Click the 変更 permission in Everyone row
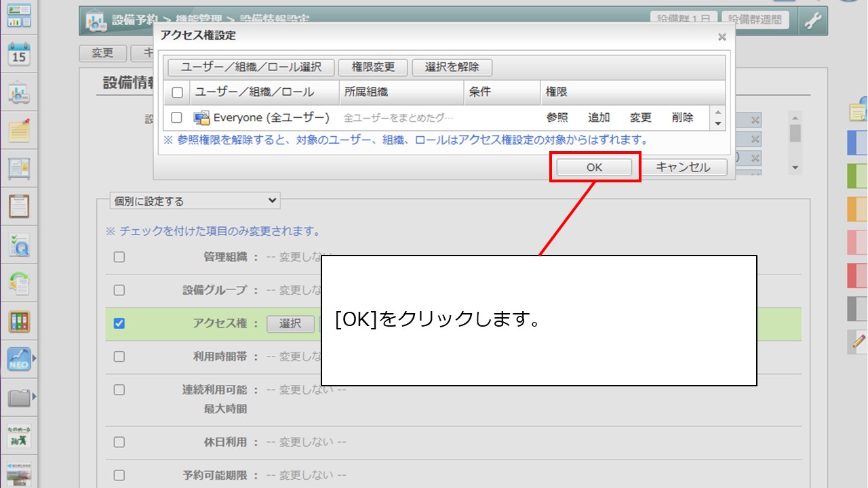Viewport: 868px width, 488px height. (x=641, y=118)
